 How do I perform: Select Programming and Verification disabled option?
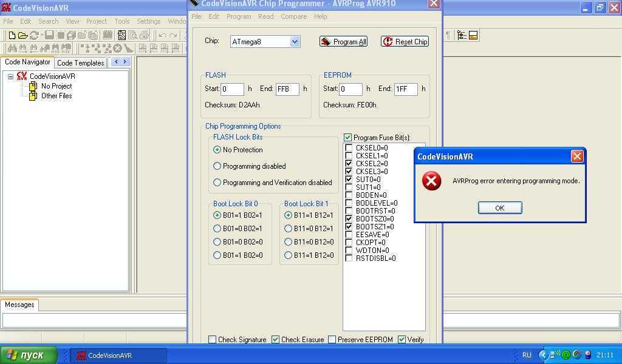pyautogui.click(x=217, y=183)
